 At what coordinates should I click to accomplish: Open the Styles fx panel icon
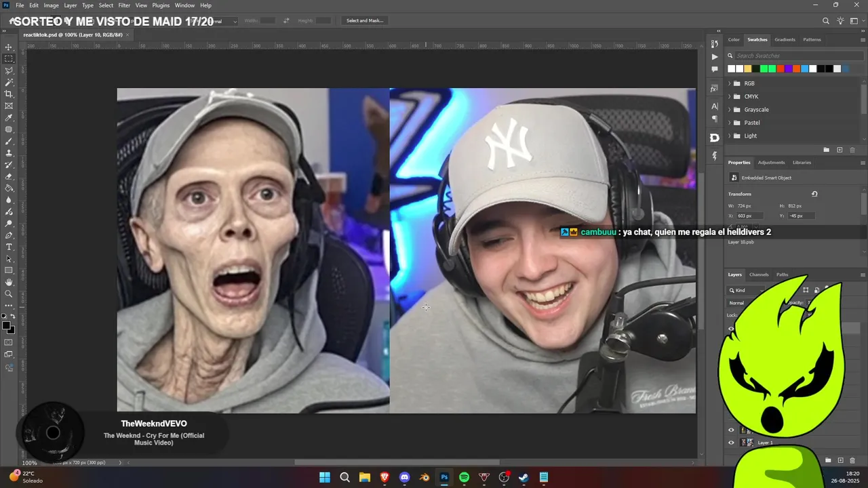(714, 88)
